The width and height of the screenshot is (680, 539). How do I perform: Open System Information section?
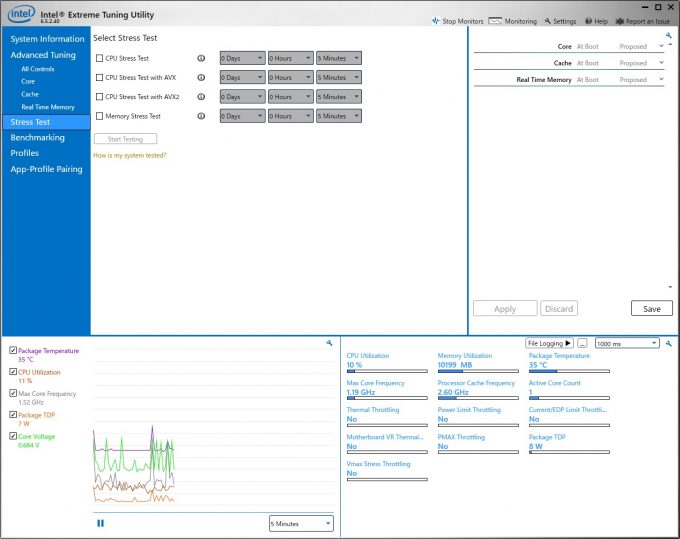click(47, 39)
